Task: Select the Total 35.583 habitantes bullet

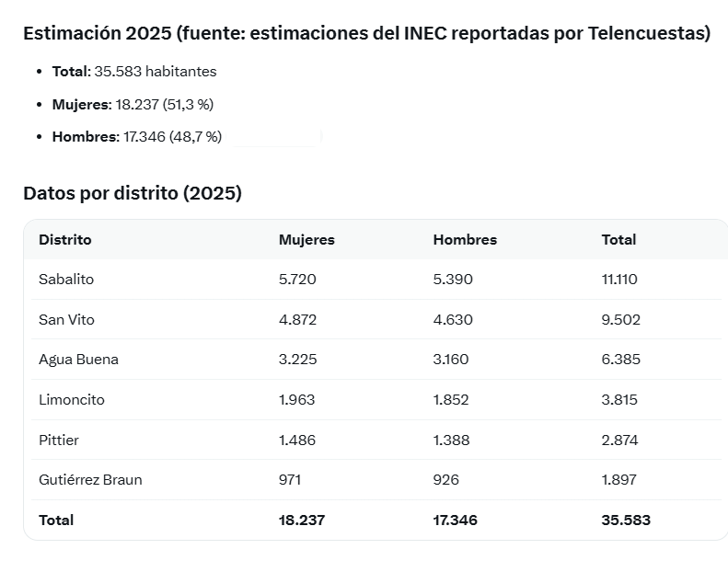Action: point(134,72)
